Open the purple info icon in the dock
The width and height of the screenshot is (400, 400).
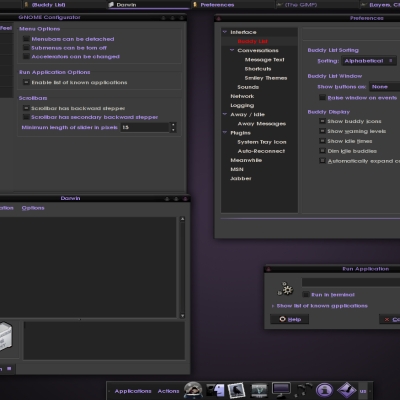[325, 390]
